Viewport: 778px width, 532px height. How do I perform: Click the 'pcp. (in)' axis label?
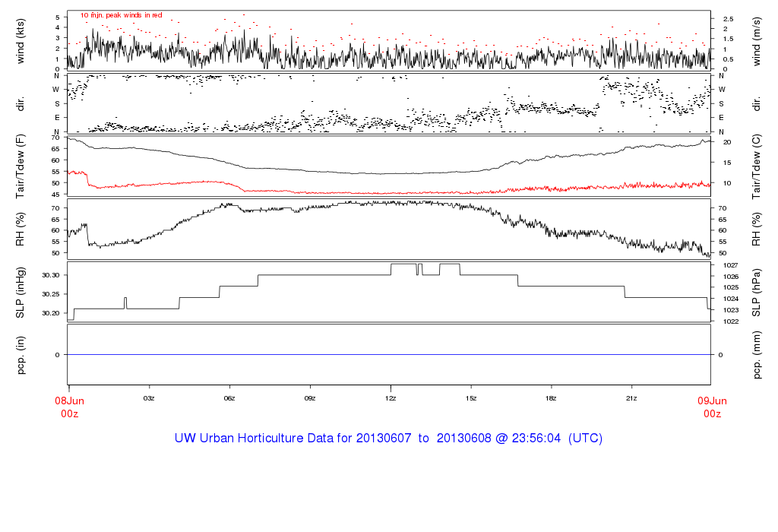(21, 355)
